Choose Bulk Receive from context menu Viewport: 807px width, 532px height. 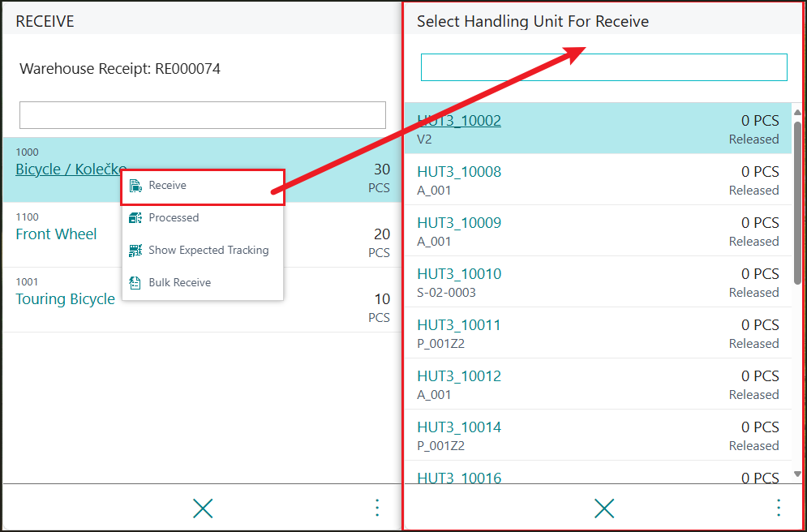pyautogui.click(x=179, y=283)
